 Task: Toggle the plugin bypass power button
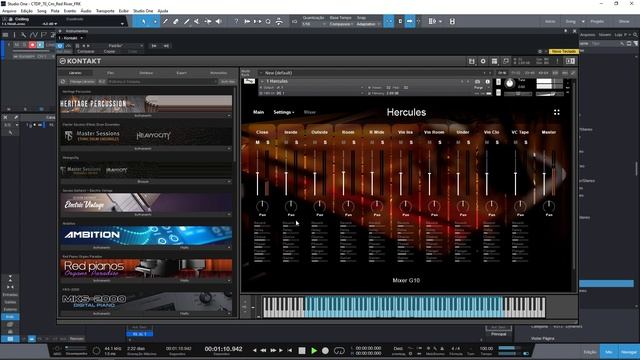[60, 46]
